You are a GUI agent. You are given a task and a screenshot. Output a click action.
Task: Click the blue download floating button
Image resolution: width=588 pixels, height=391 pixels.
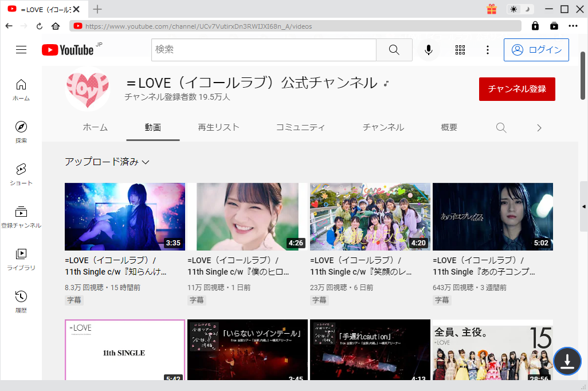click(x=567, y=361)
